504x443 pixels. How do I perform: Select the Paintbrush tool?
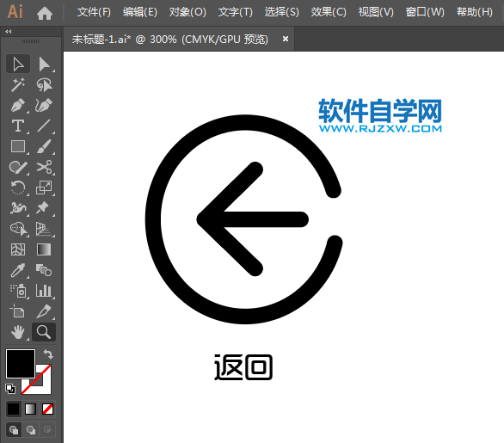tap(44, 146)
